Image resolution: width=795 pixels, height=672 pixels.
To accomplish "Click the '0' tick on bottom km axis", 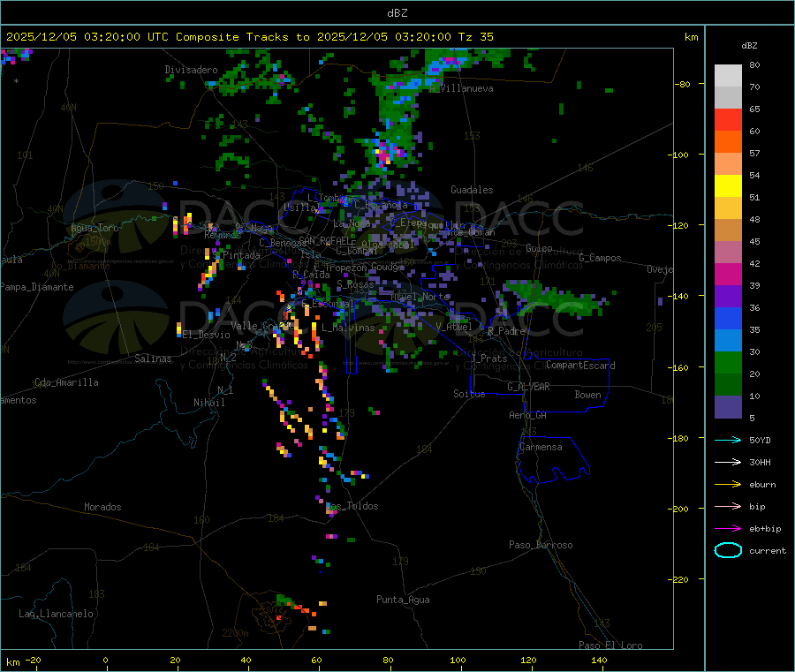I will (105, 660).
